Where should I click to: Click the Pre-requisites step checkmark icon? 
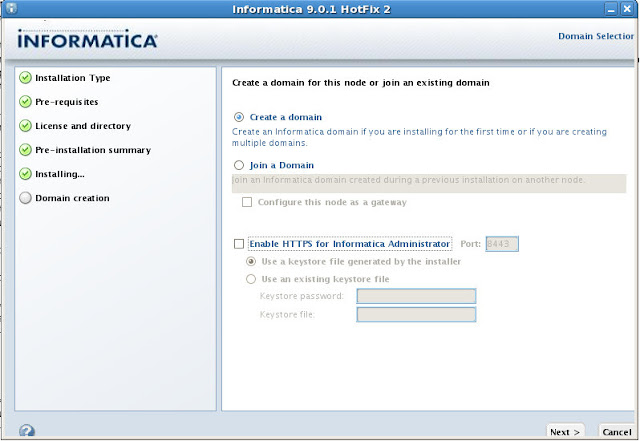[x=25, y=102]
